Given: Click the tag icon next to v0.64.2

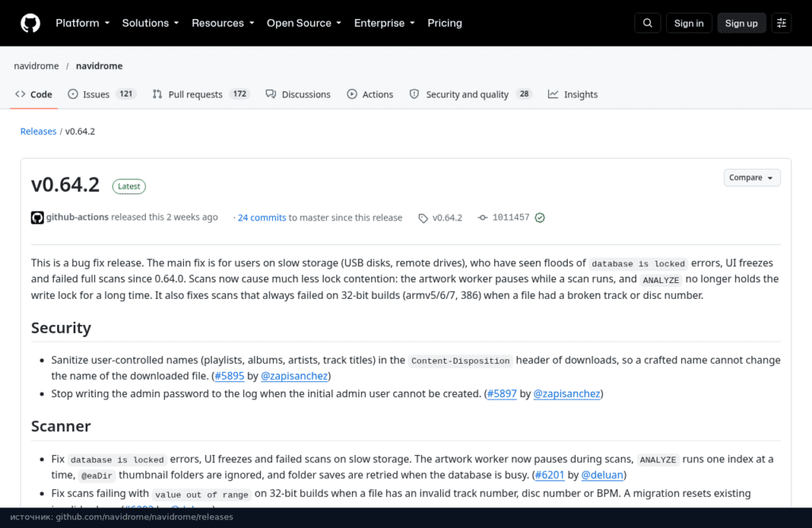Looking at the screenshot, I should [x=423, y=219].
